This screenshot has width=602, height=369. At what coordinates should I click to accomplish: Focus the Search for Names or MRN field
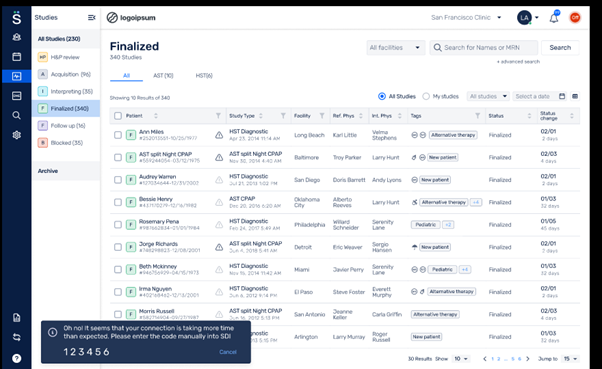[484, 48]
